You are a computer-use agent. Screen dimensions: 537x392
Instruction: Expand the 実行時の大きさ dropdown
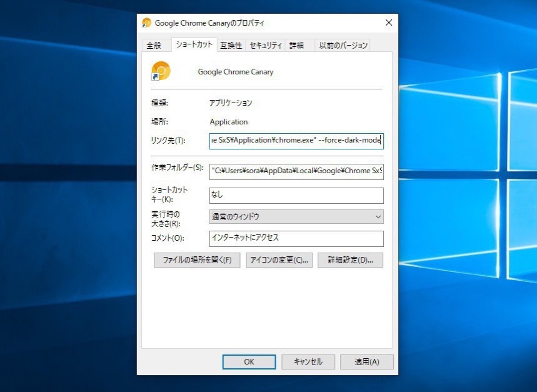296,216
